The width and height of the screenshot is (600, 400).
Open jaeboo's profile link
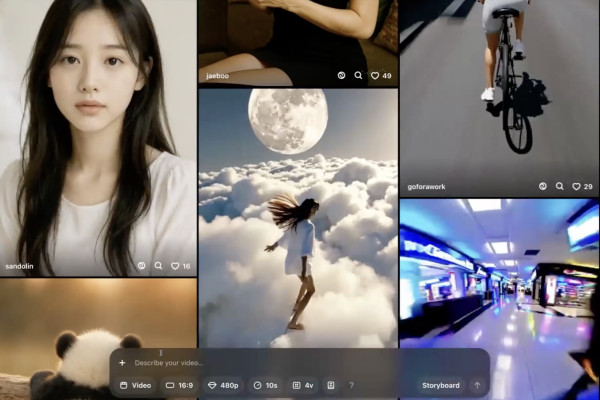coord(217,76)
